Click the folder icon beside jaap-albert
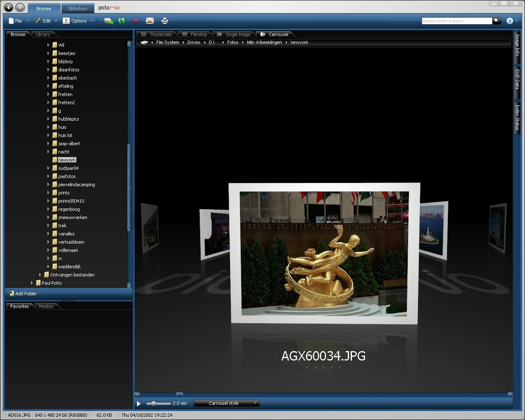 pyautogui.click(x=55, y=144)
